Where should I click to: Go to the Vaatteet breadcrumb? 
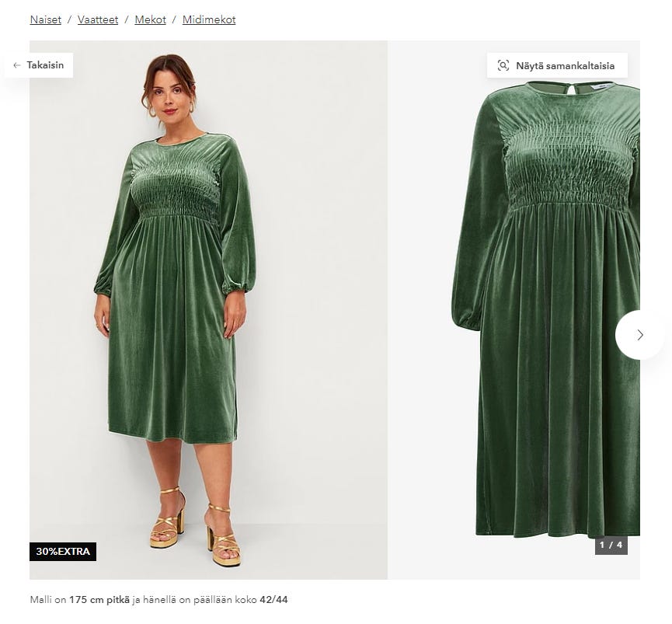98,19
